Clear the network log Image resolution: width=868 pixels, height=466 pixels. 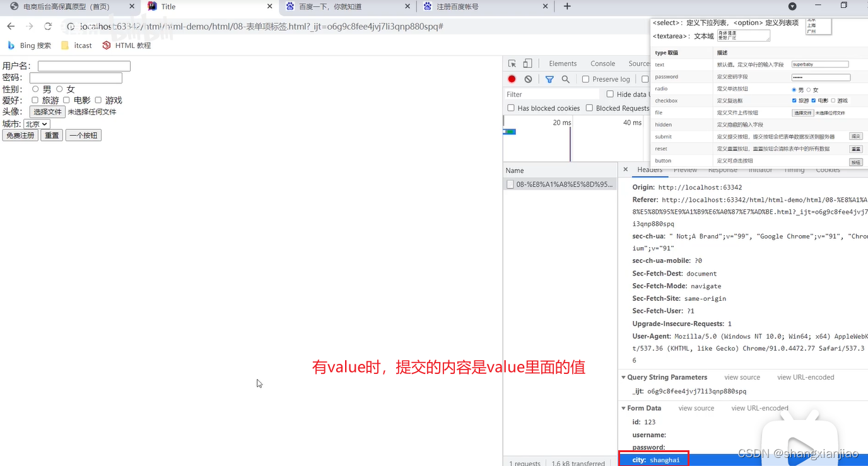[x=528, y=79]
